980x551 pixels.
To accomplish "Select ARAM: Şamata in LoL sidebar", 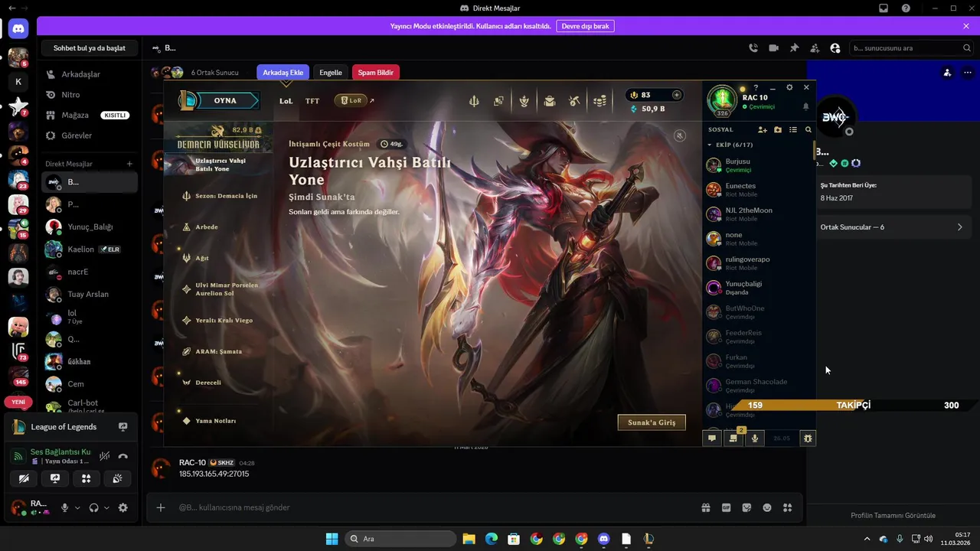I will [219, 351].
